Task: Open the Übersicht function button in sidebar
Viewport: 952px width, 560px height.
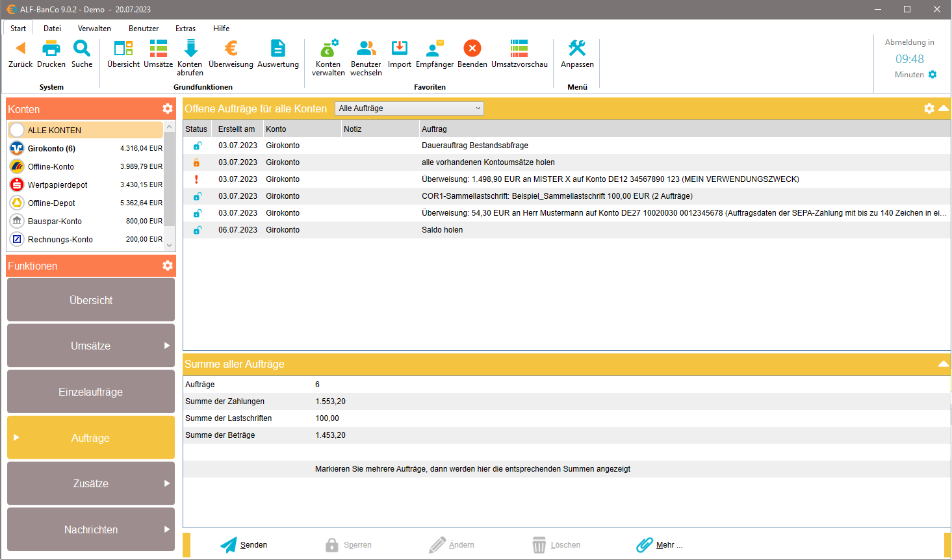Action: point(91,300)
